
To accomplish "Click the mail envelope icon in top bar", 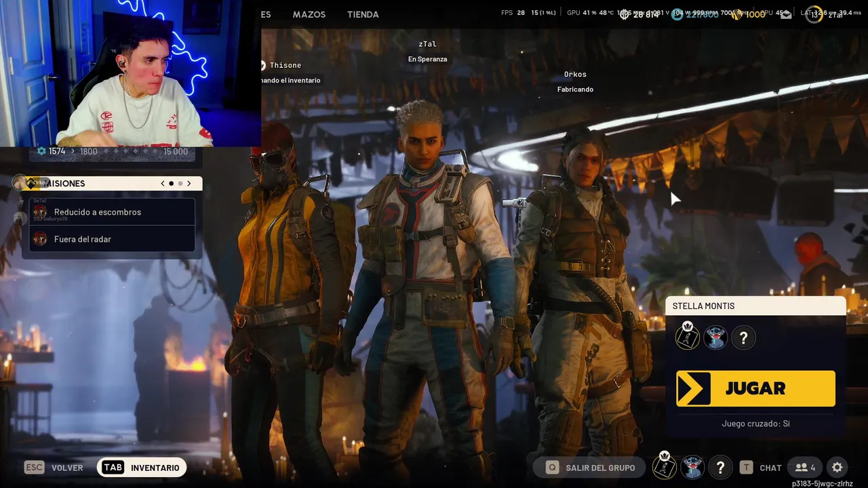I will click(786, 14).
